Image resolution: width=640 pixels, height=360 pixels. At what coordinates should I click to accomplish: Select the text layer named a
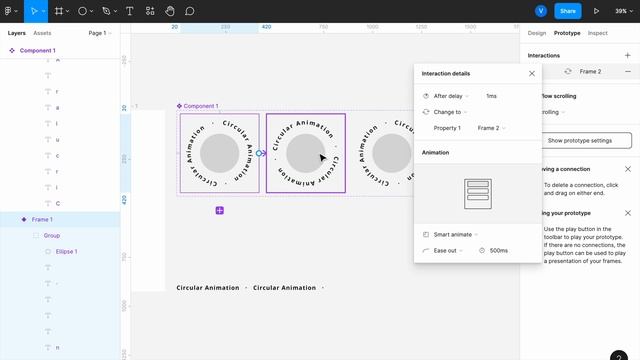[x=57, y=108]
